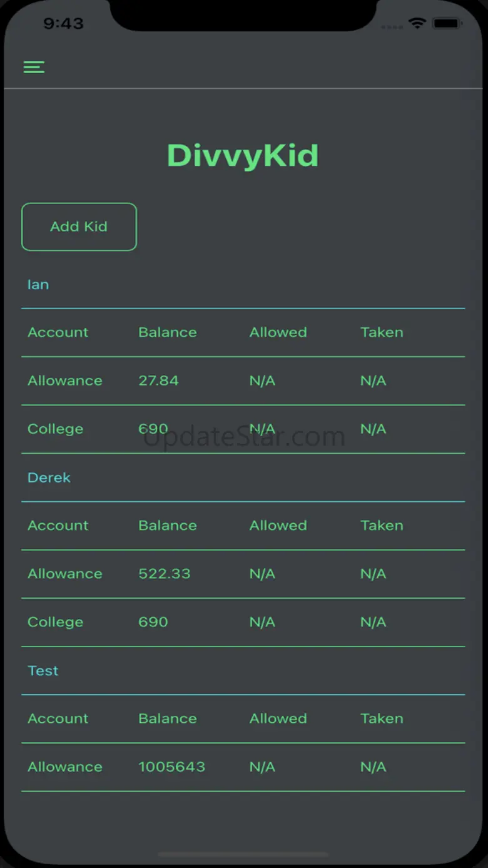Screen dimensions: 488x868
Task: Tap the 1005643 balance value
Action: (x=172, y=767)
